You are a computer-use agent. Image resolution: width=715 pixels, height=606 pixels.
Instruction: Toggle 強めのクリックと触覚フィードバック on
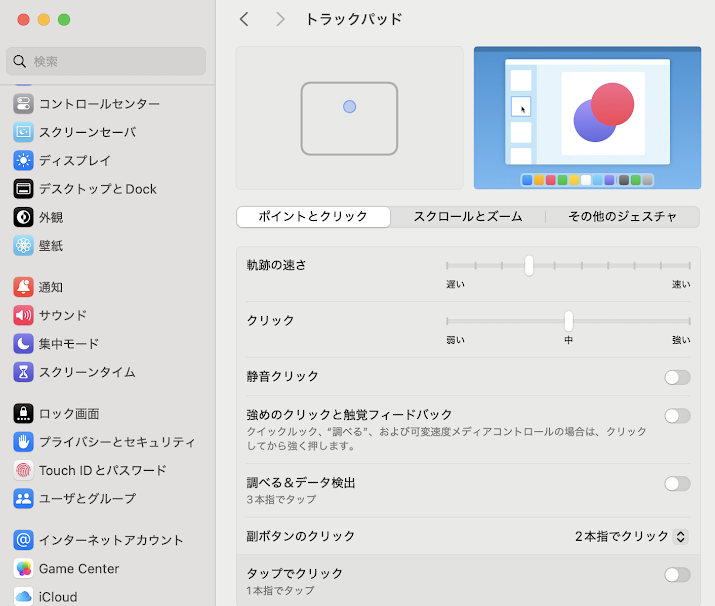pyautogui.click(x=677, y=416)
